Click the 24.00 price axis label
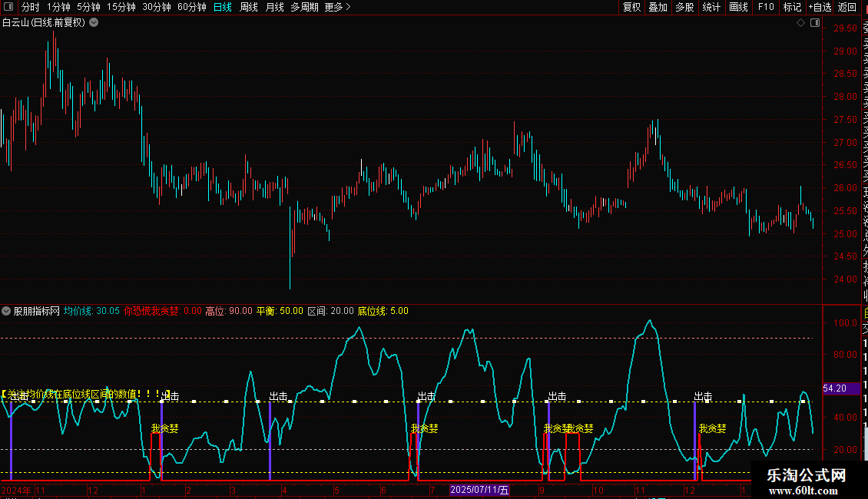Image resolution: width=868 pixels, height=499 pixels. pyautogui.click(x=845, y=279)
